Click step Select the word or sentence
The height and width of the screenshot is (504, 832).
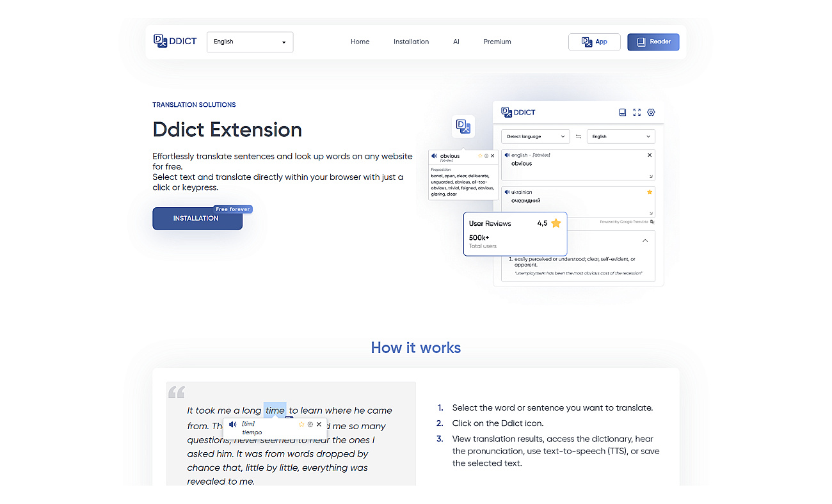click(x=552, y=407)
